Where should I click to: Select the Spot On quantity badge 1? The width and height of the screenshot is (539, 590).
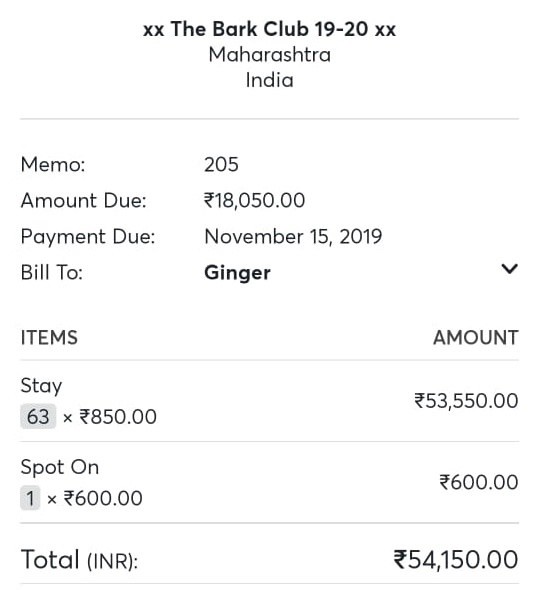pyautogui.click(x=30, y=498)
